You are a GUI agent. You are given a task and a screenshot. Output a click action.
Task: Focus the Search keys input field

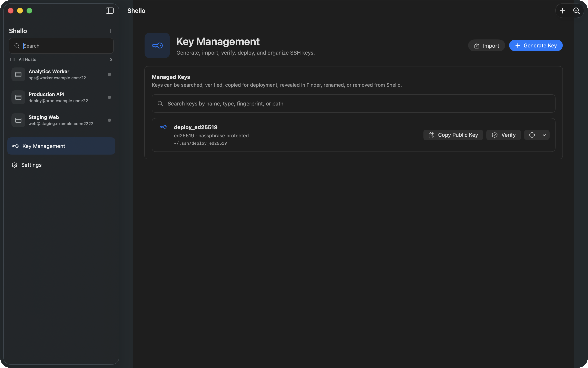[354, 103]
